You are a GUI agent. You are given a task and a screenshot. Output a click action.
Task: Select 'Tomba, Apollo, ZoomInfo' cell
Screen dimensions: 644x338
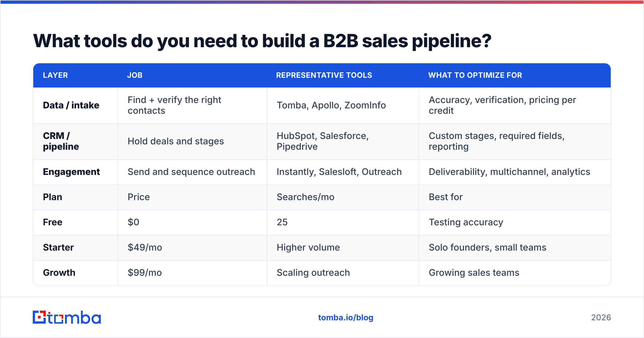click(343, 105)
